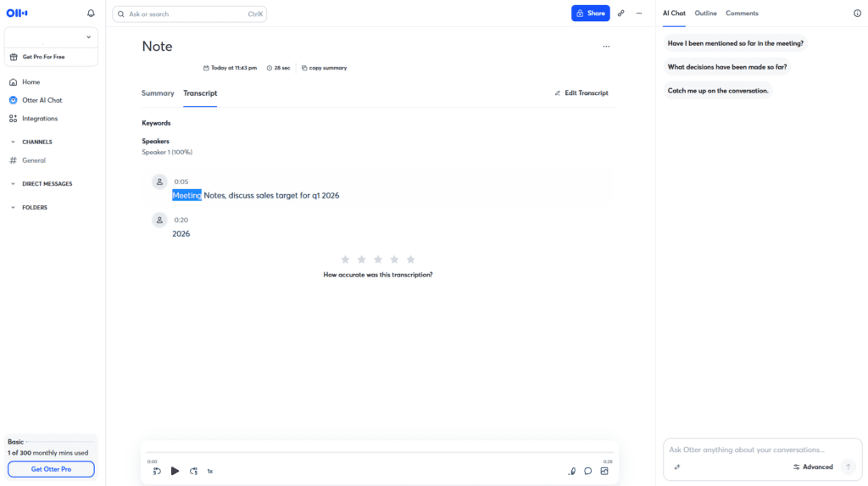
Task: Ask 'What decisions have been made so far?'
Action: tap(726, 67)
